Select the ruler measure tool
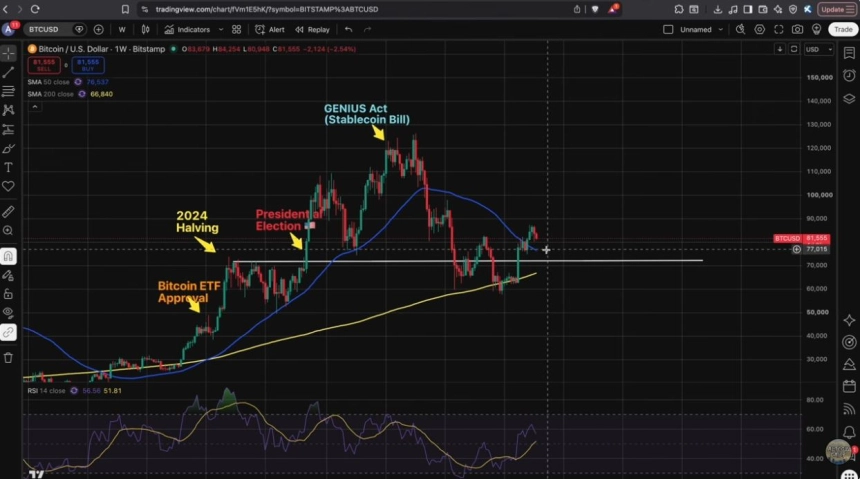This screenshot has width=860, height=479. [x=8, y=212]
